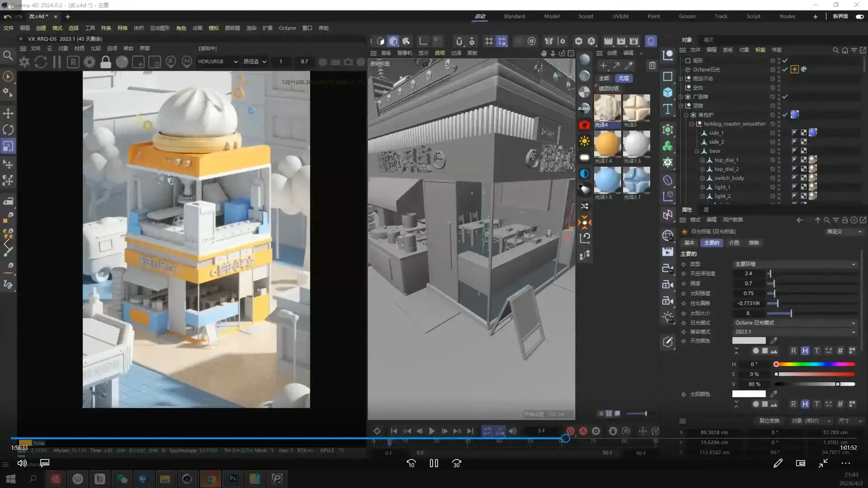Click the 太阳颜色 white color swatch

point(749,394)
